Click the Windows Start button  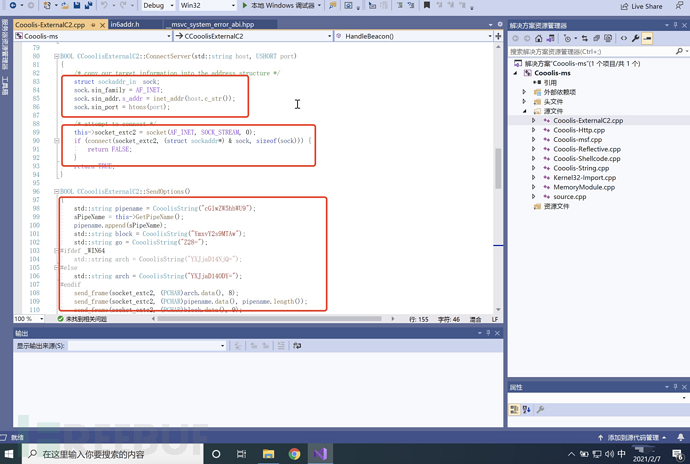click(11, 453)
